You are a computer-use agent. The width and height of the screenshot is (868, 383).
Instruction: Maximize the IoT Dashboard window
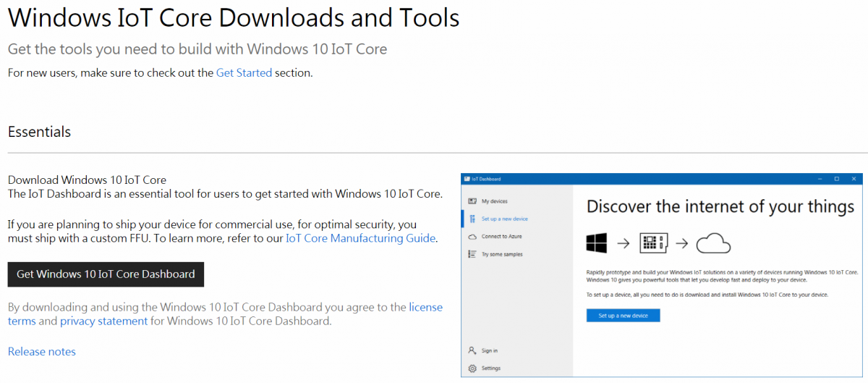click(x=837, y=179)
